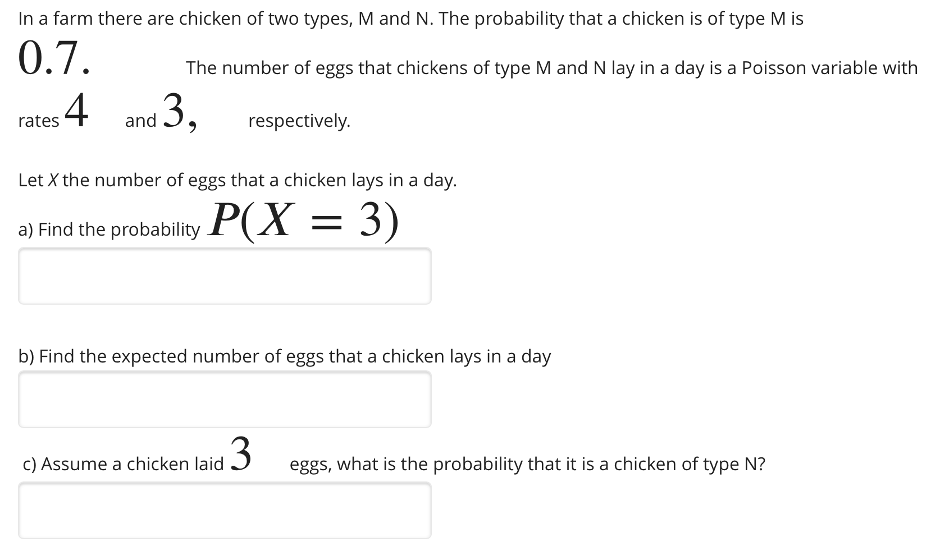Select the word respectively
Image resolution: width=931 pixels, height=560 pixels.
[299, 120]
